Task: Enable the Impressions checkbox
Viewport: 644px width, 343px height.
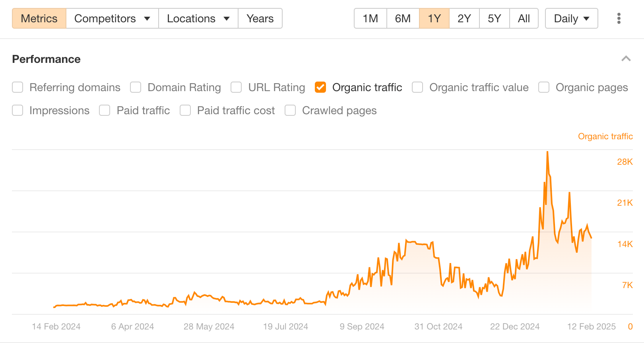Action: tap(17, 110)
